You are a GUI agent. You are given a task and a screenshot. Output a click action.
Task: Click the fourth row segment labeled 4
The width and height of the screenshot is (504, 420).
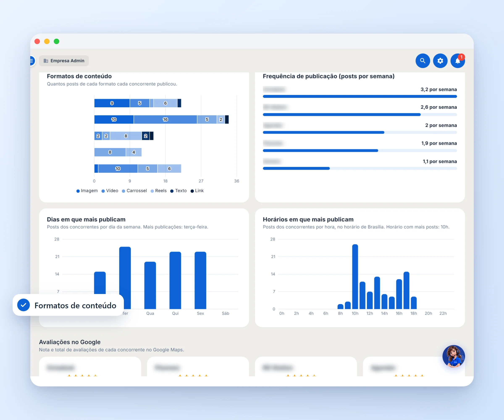click(x=134, y=152)
